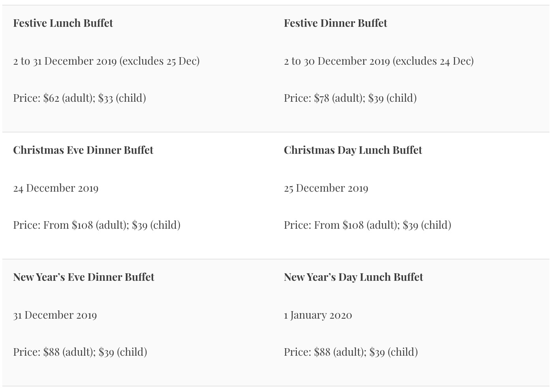The image size is (555, 392).
Task: Click the Festive Dinner $39 child price
Action: [376, 98]
